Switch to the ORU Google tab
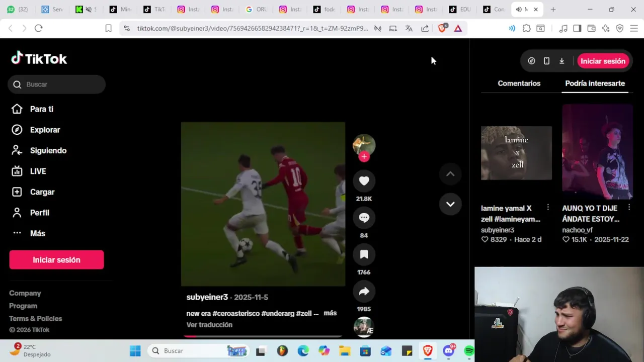Screen dimensions: 644x362 pyautogui.click(x=256, y=9)
